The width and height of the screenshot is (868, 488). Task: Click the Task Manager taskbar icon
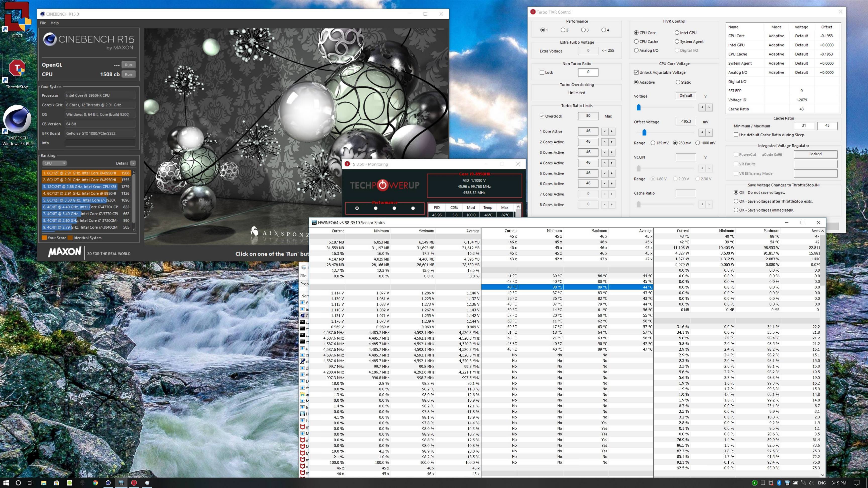pos(147,483)
